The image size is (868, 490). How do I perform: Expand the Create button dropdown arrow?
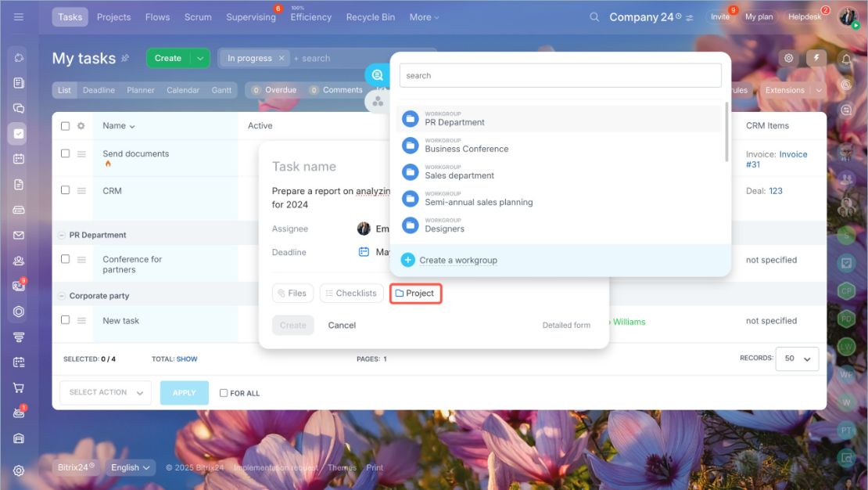point(200,58)
